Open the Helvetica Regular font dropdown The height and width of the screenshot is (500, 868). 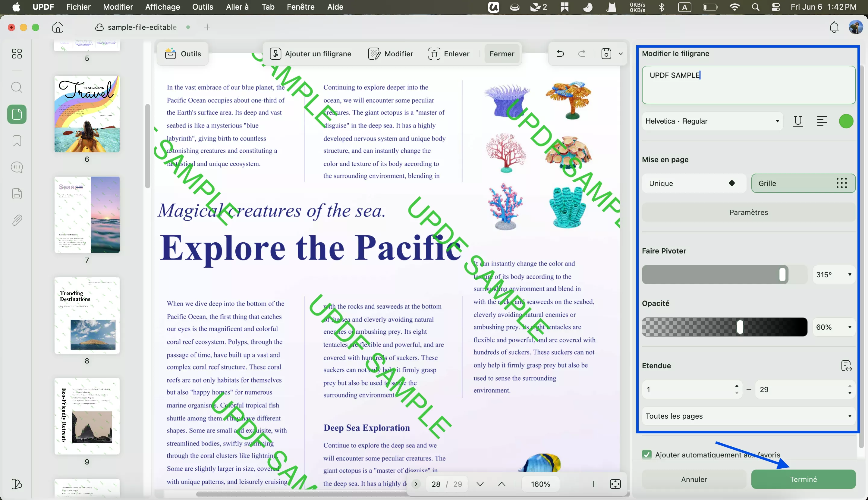tap(712, 121)
